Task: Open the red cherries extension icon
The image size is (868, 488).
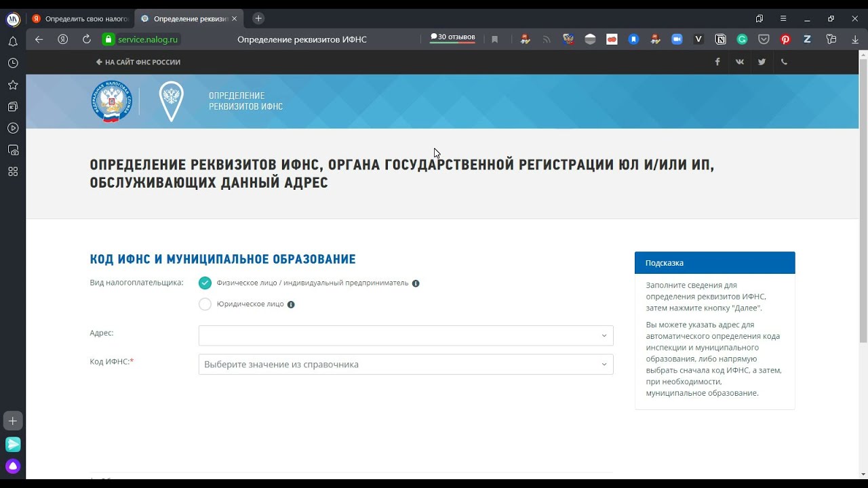Action: click(612, 39)
